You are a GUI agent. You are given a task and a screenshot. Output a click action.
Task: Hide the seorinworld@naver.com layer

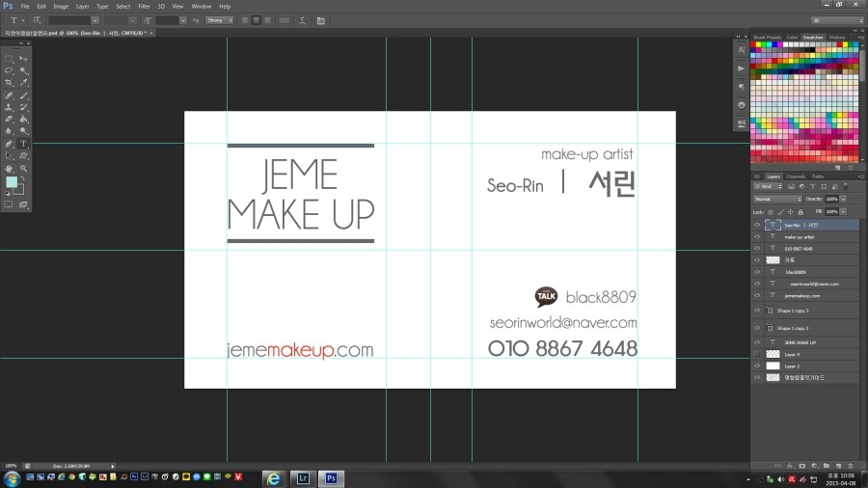point(757,284)
